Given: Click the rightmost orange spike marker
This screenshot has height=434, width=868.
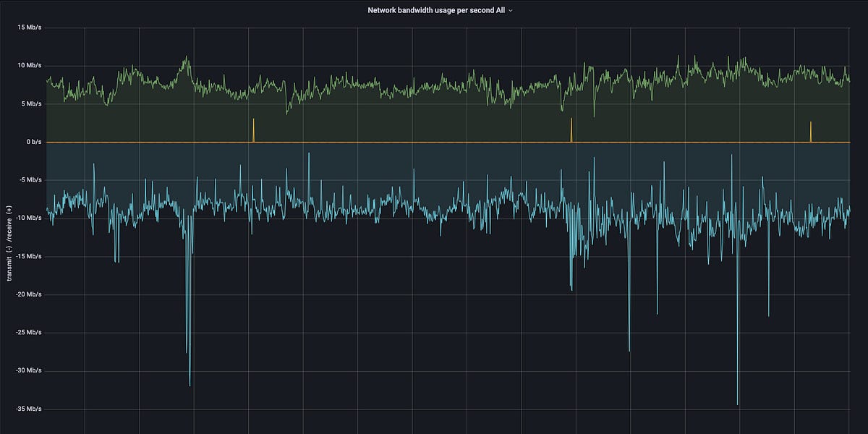Looking at the screenshot, I should pyautogui.click(x=811, y=132).
